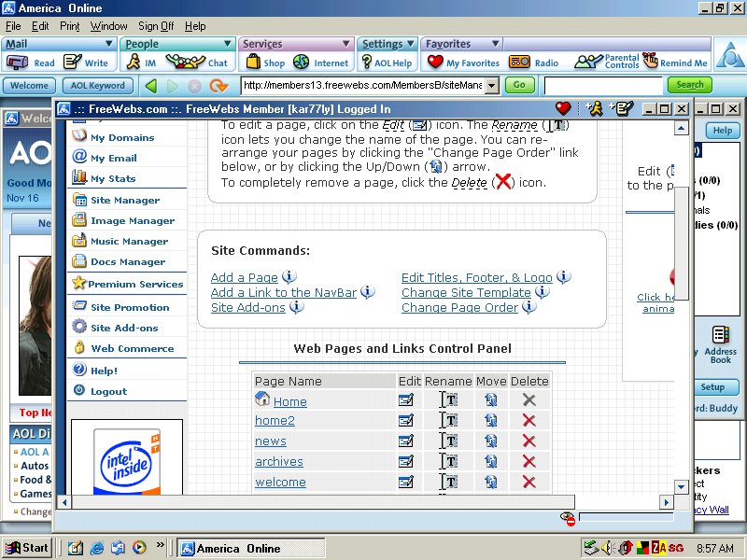
Task: Click the AOL Help question icon
Action: tap(366, 62)
